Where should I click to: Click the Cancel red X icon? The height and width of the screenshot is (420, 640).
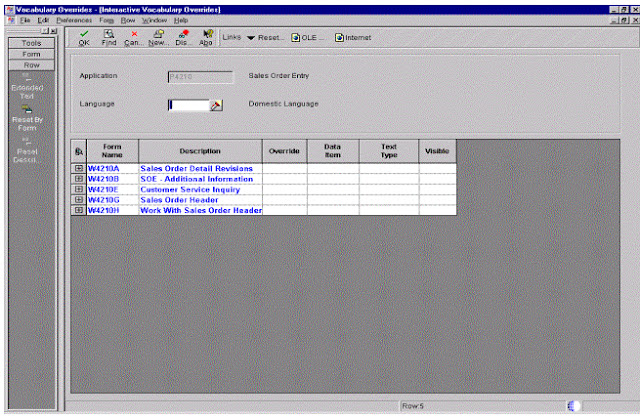tap(133, 38)
